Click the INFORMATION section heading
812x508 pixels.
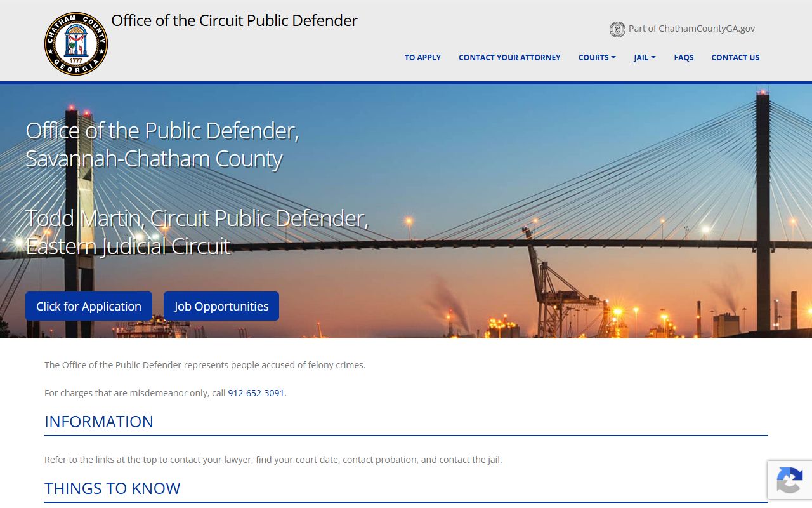tap(99, 422)
